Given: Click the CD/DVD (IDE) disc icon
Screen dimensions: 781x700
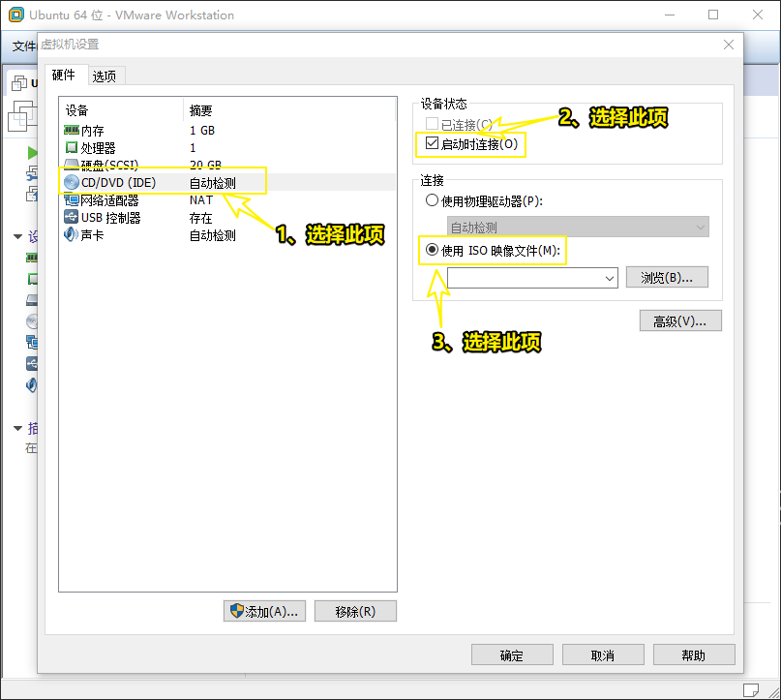Looking at the screenshot, I should [x=72, y=182].
